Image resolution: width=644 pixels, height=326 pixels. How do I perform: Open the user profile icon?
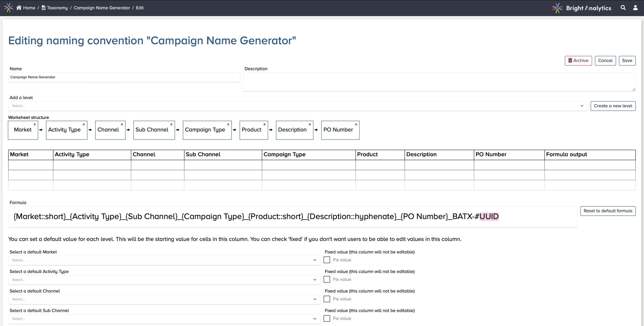coord(635,8)
